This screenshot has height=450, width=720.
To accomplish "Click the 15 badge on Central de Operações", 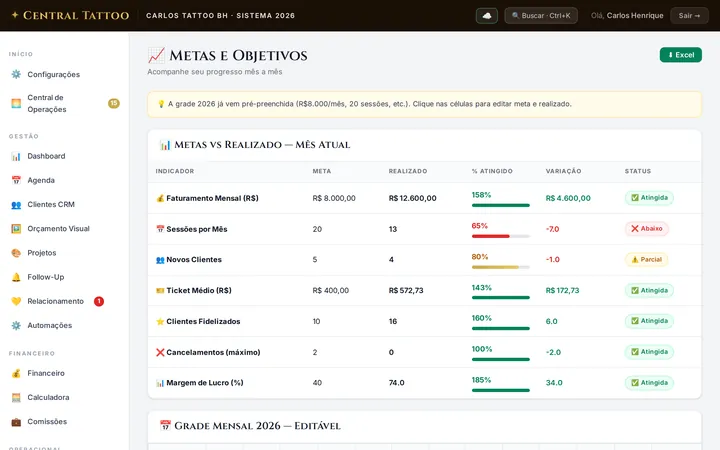I will pyautogui.click(x=114, y=103).
